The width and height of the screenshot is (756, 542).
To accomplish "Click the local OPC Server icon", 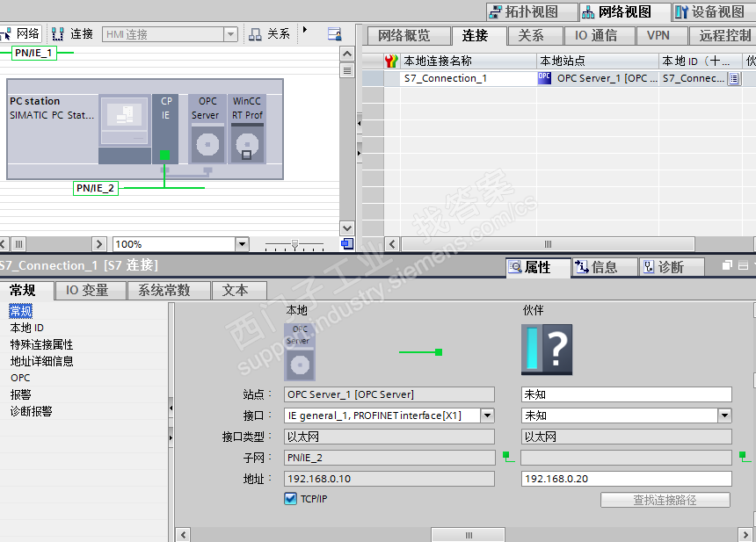I will [300, 352].
